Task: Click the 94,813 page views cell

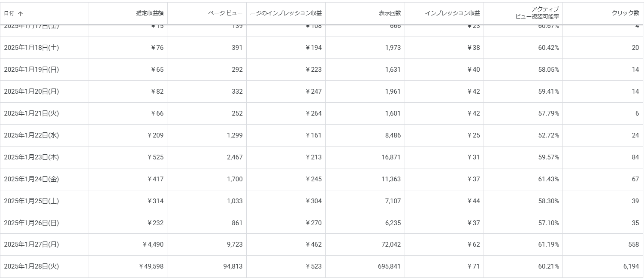Action: point(233,266)
